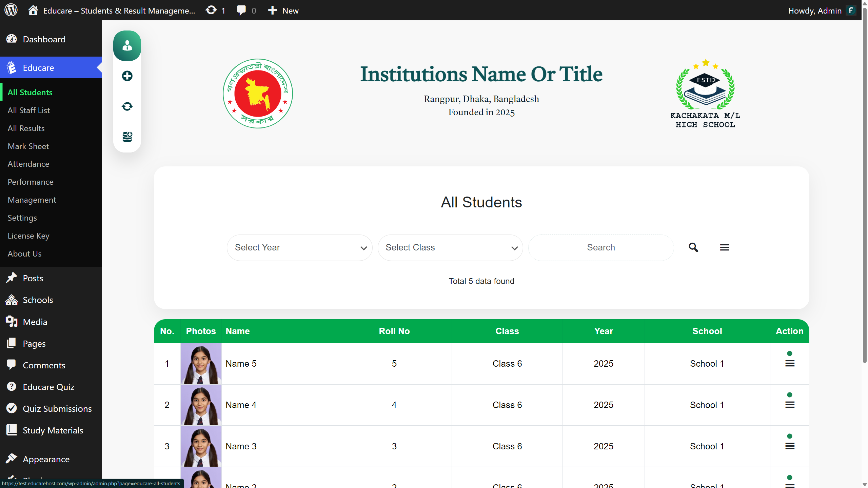Click the photo thumbnail of Name 4
868x488 pixels.
pos(201,405)
